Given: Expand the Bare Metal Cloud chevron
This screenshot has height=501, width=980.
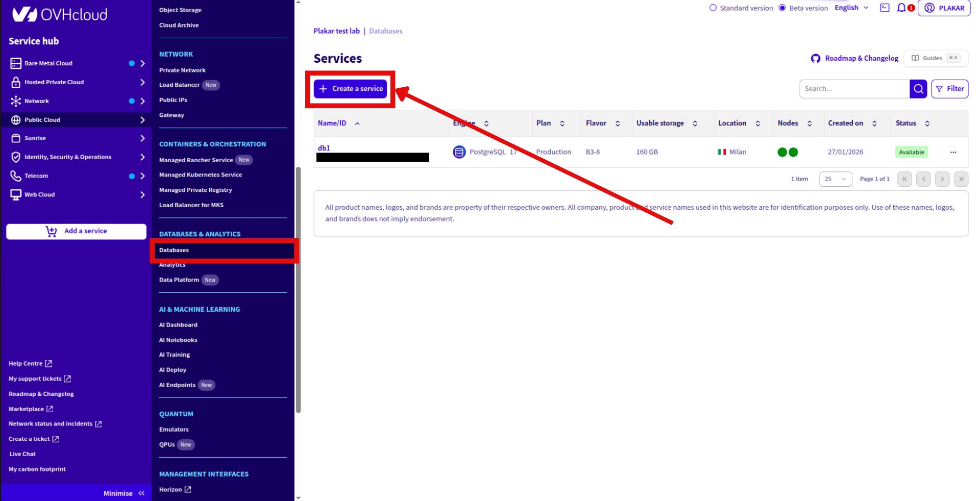Looking at the screenshot, I should tap(142, 63).
